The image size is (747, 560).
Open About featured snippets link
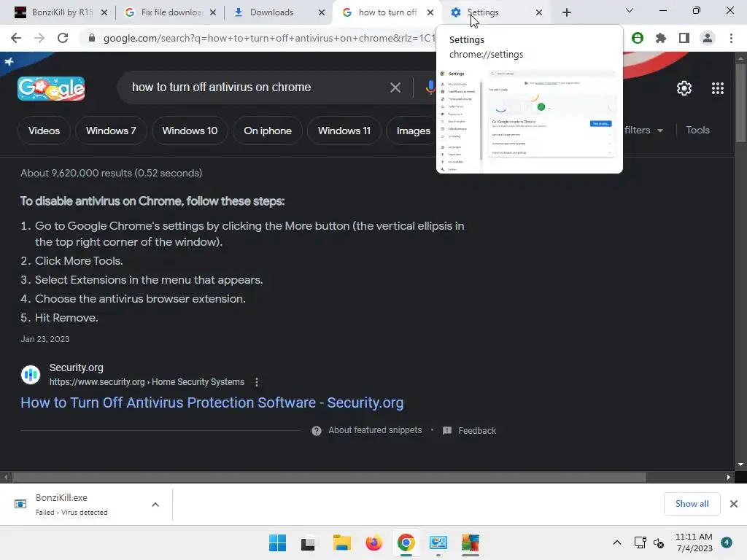(375, 430)
